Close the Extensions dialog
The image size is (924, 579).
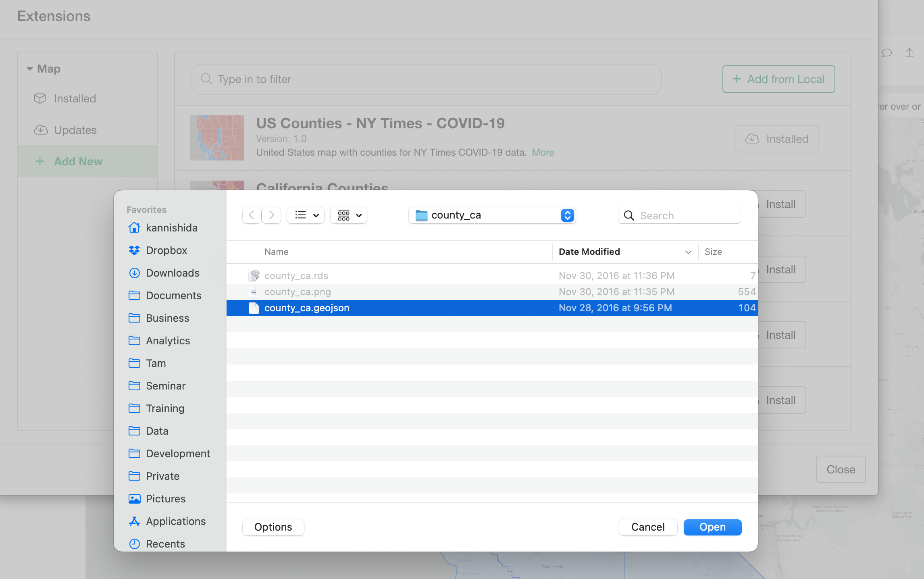(x=841, y=469)
